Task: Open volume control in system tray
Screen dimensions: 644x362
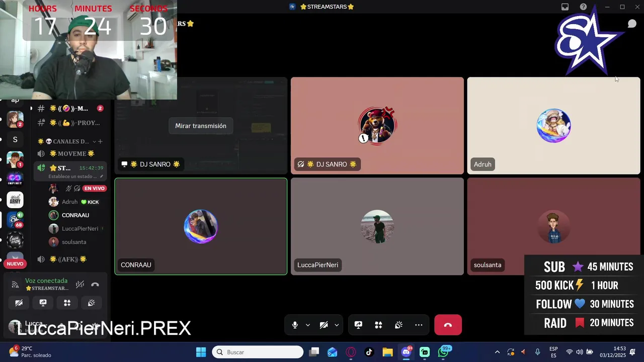Action: tap(579, 352)
